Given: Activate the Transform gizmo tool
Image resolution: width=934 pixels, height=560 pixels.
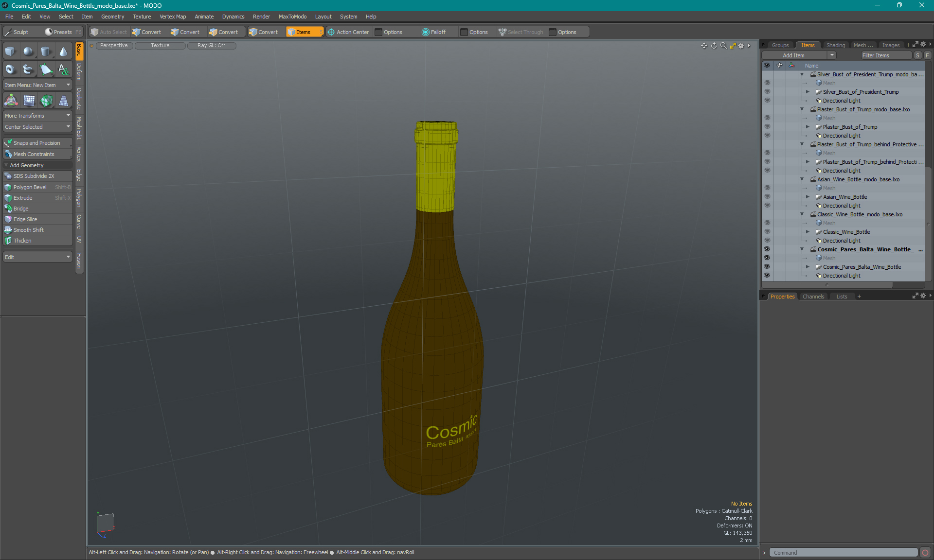Looking at the screenshot, I should [x=11, y=101].
